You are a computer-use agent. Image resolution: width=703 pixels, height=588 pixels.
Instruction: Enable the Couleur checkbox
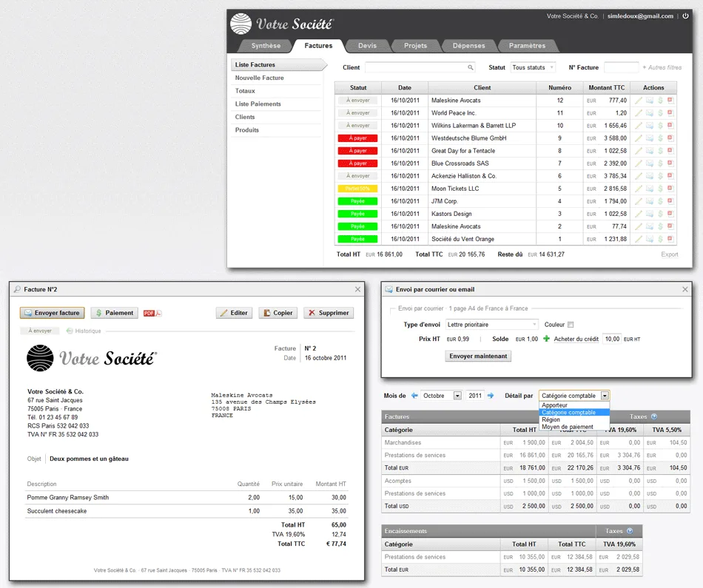pyautogui.click(x=571, y=325)
